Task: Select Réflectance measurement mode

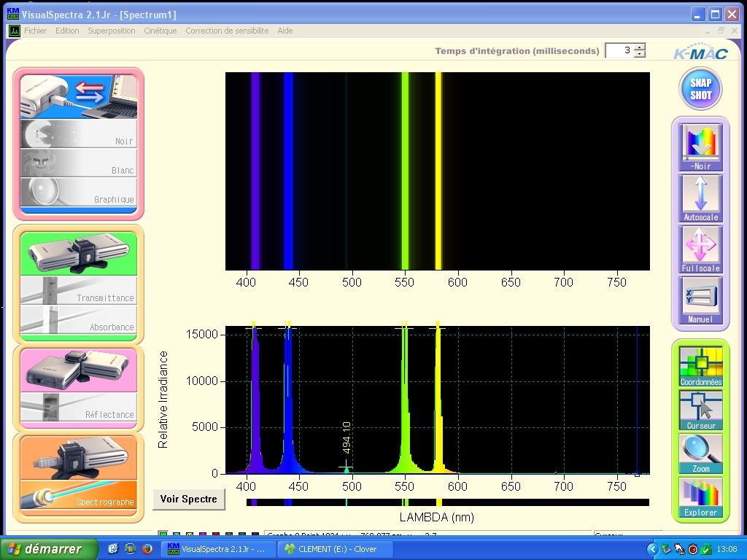Action: [79, 407]
